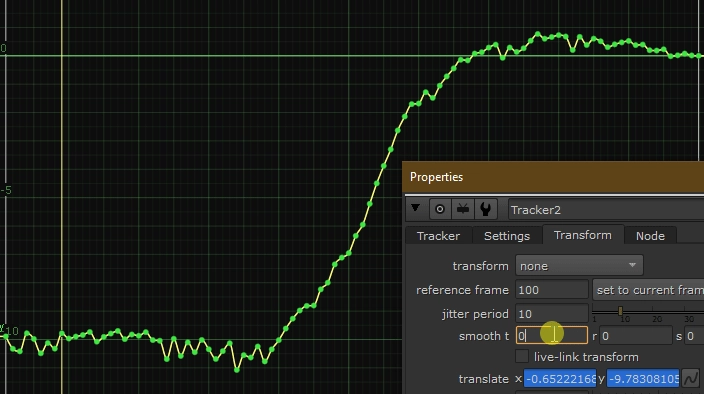Enable the live-link transform checkbox
704x394 pixels.
pyautogui.click(x=522, y=356)
